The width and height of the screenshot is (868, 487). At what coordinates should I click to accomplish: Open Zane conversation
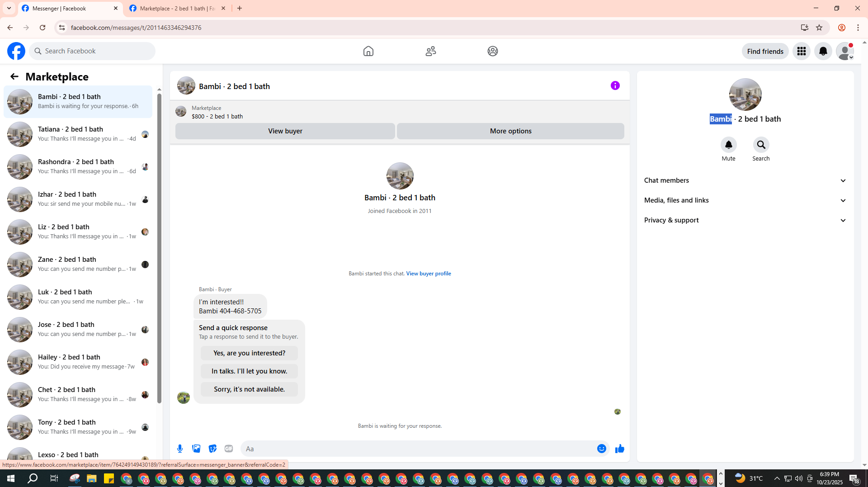click(78, 264)
